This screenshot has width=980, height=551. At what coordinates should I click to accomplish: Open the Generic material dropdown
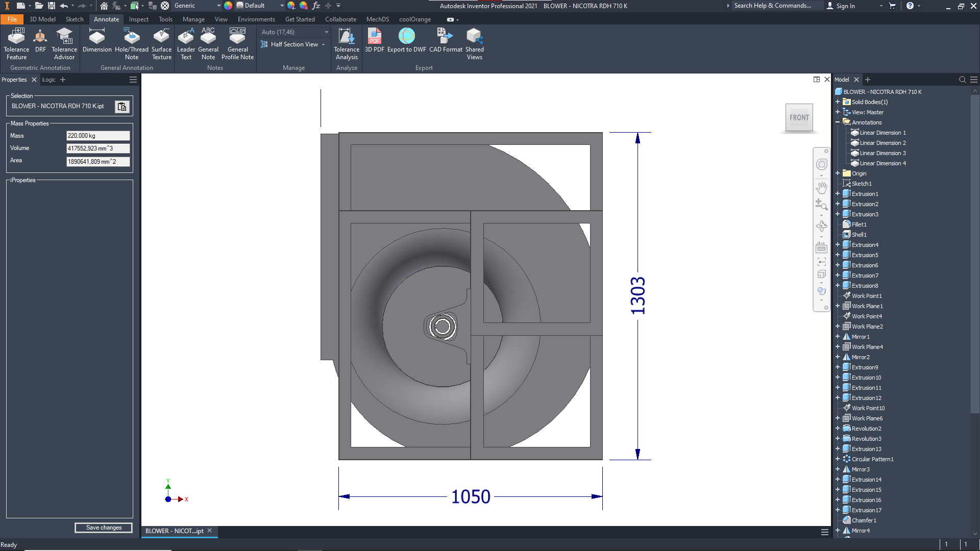(x=219, y=6)
